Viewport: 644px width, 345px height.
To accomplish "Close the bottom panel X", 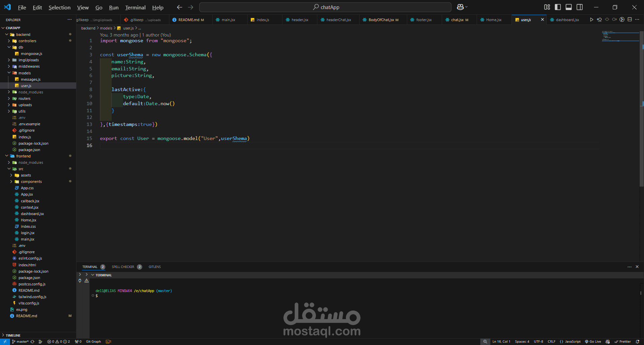I will tap(637, 267).
